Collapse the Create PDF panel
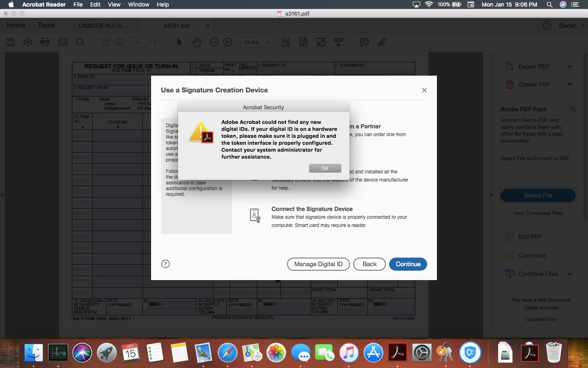The width and height of the screenshot is (588, 368). click(x=570, y=84)
